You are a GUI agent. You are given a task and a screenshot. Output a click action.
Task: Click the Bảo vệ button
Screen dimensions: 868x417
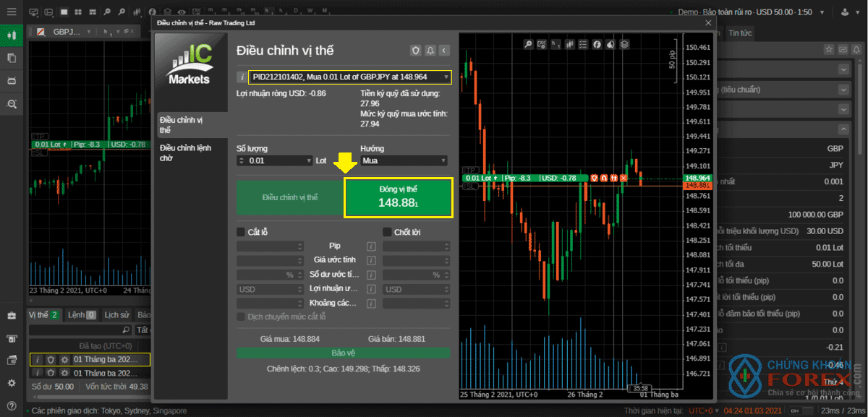(343, 353)
